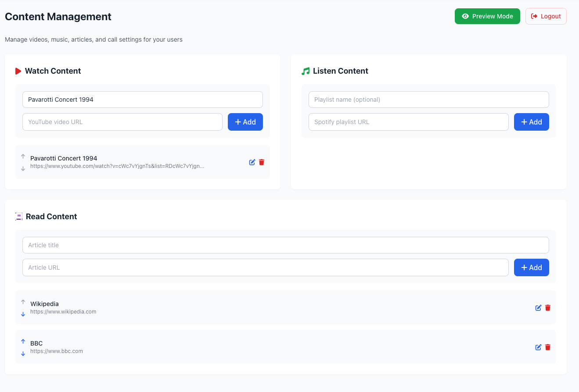Image resolution: width=579 pixels, height=392 pixels.
Task: Focus the YouTube video URL field
Action: (122, 122)
